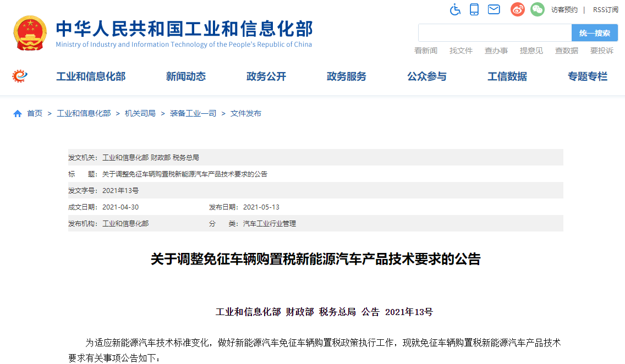Open 专题专栏 navigation menu

point(588,76)
